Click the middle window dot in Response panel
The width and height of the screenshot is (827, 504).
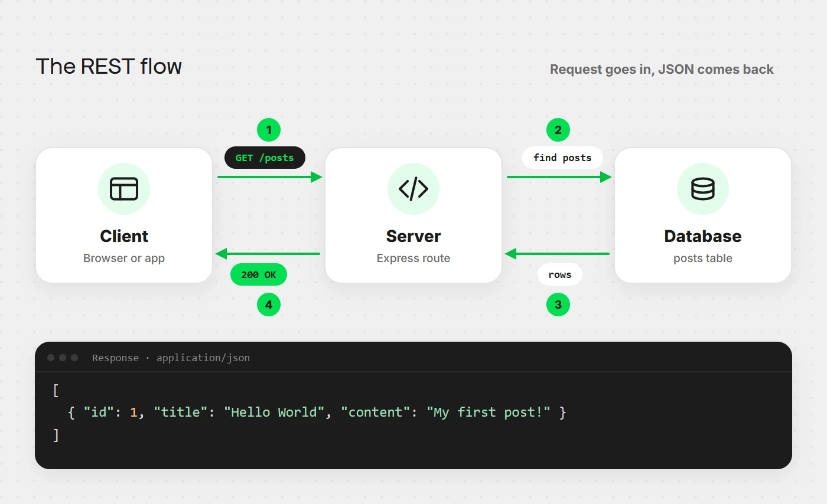click(x=63, y=358)
